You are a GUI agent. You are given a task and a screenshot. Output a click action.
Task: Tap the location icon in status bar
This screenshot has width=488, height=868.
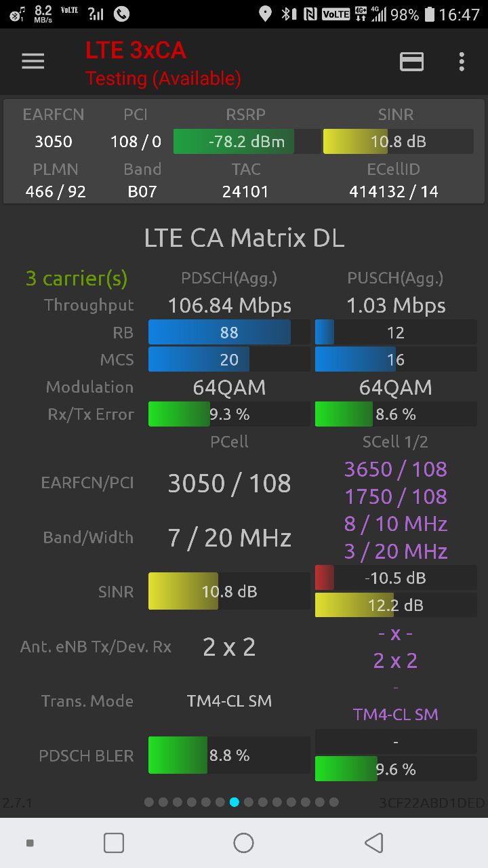click(x=266, y=14)
